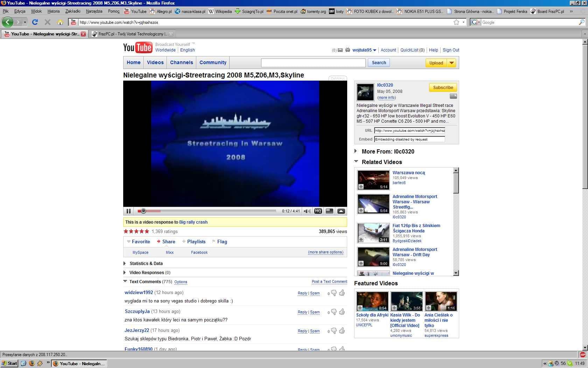Click the video URL field
The image size is (588, 368).
point(409,130)
